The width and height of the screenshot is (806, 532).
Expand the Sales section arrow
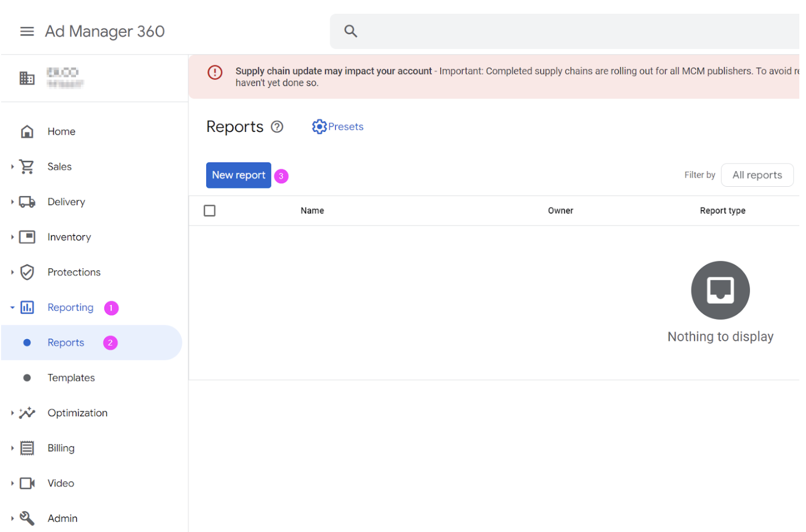tap(12, 167)
